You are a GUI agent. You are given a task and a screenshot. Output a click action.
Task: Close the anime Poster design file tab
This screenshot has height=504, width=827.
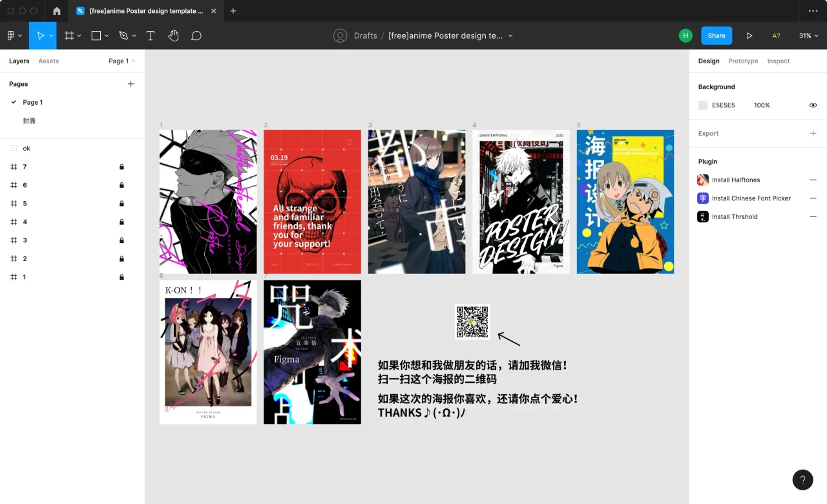pos(213,11)
